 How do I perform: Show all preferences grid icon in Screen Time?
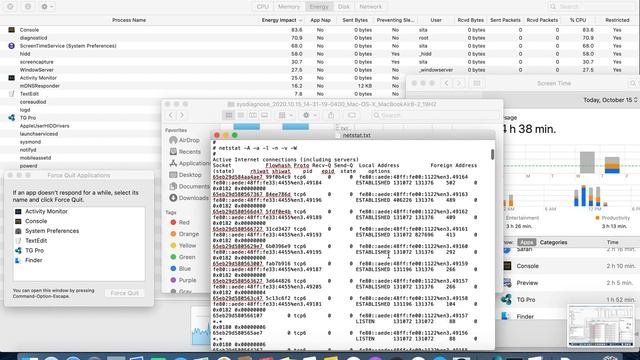pyautogui.click(x=476, y=83)
